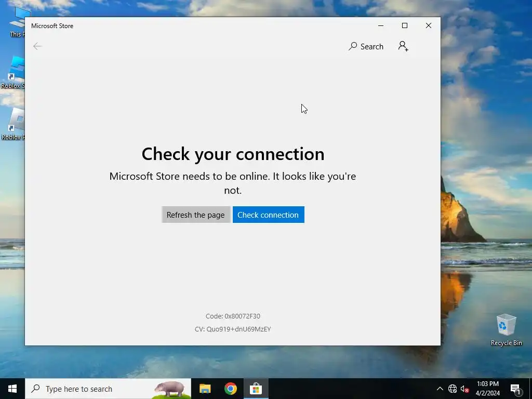Launch Google Chrome from the taskbar

[x=230, y=389]
